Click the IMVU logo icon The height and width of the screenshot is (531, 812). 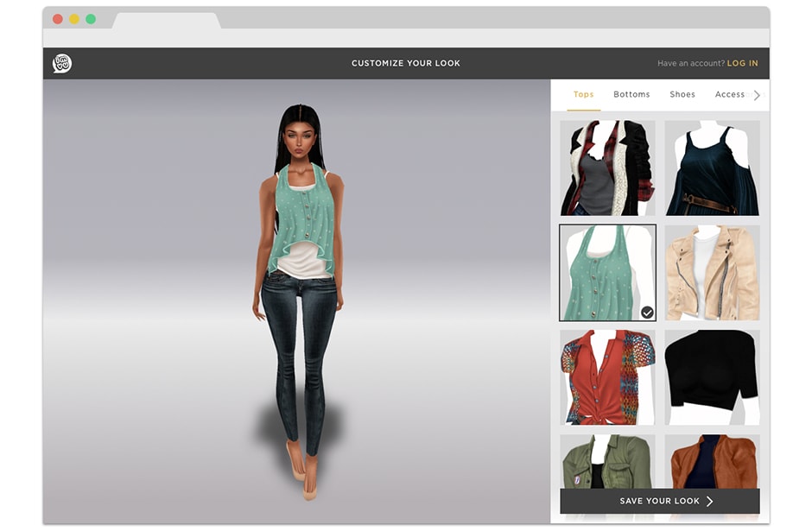pyautogui.click(x=61, y=63)
